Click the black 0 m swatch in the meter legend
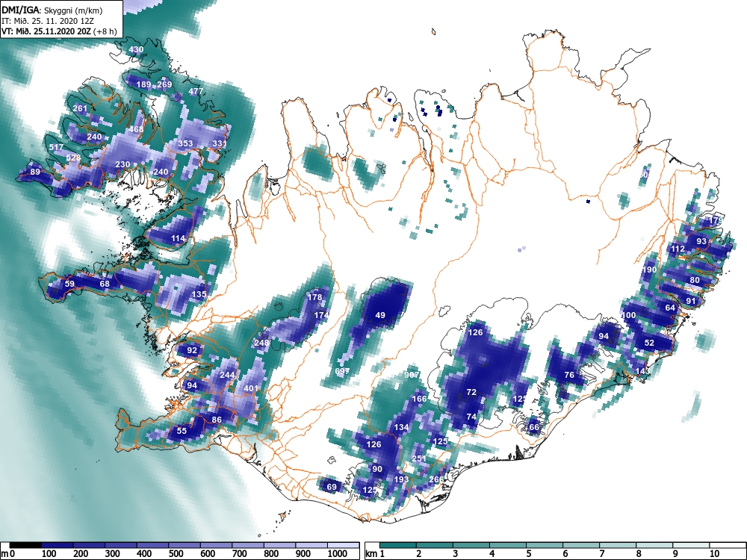 25,545
